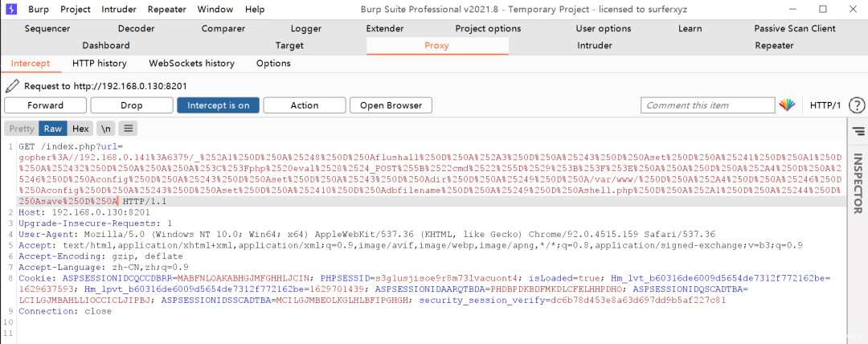Toggle the \n non-printable characters button
The width and height of the screenshot is (868, 344).
106,129
